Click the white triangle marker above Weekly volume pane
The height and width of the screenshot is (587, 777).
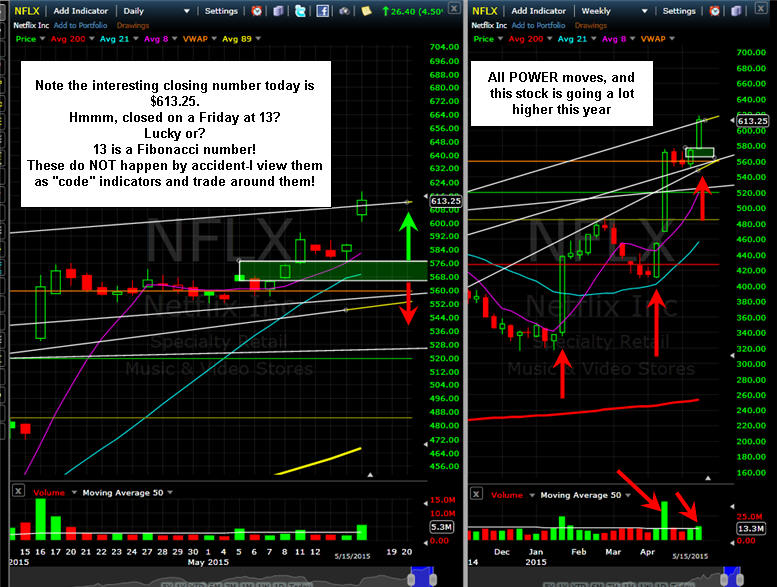click(x=708, y=478)
